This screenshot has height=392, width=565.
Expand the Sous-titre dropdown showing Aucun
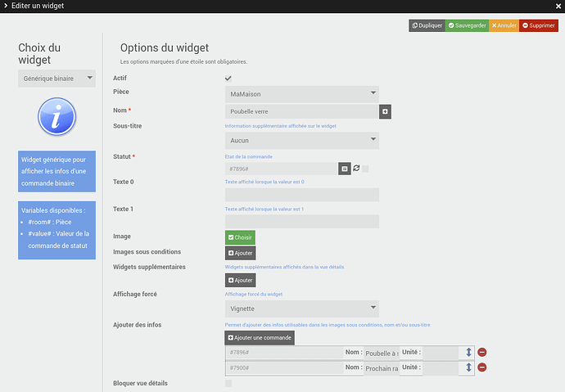[301, 141]
